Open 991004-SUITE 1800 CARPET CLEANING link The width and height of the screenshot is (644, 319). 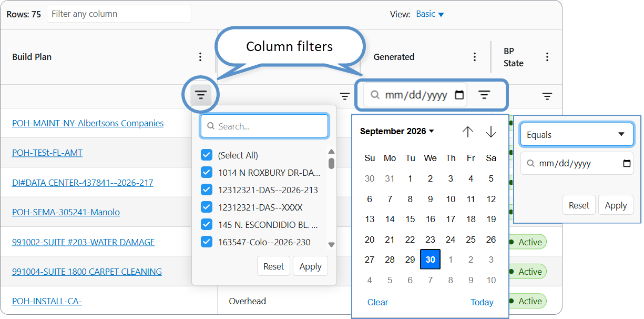tap(87, 272)
